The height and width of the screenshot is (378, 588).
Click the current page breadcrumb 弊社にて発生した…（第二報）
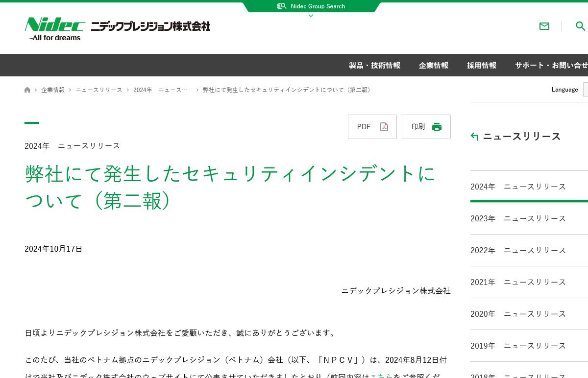pos(288,90)
